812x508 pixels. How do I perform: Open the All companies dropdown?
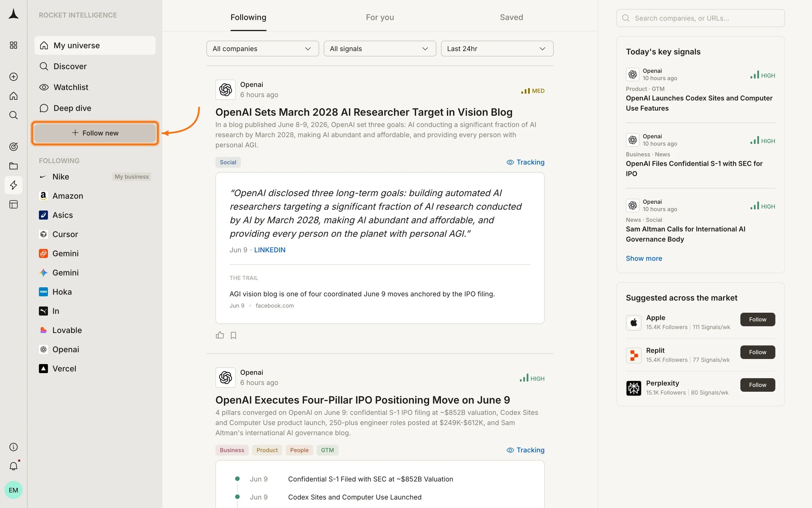point(262,49)
